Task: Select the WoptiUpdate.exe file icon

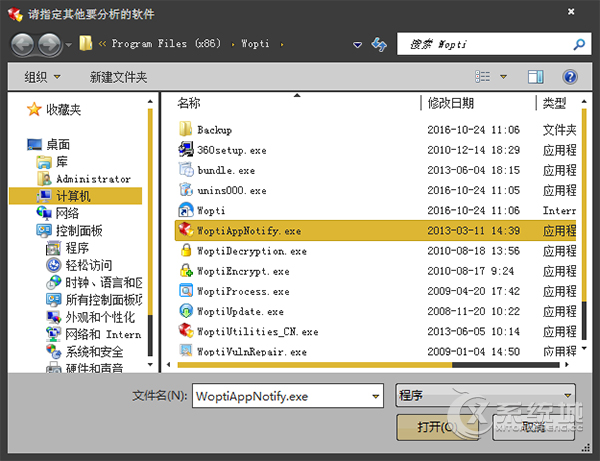Action: pos(186,311)
